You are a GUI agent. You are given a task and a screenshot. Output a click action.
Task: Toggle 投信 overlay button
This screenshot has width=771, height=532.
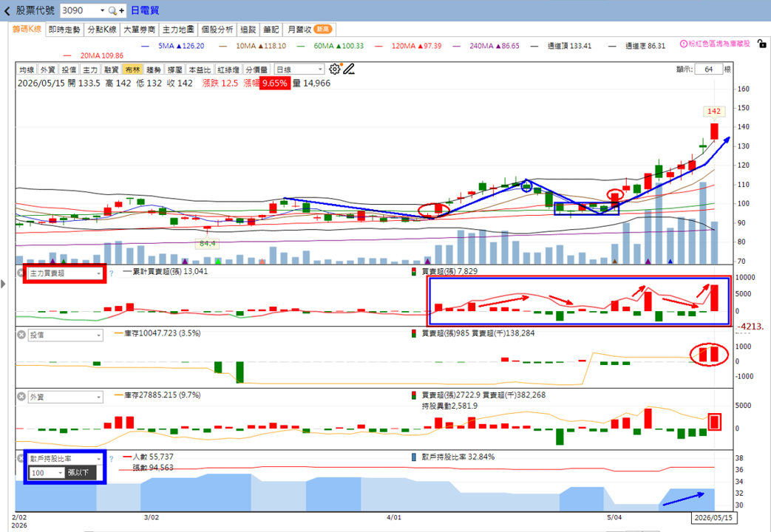69,69
